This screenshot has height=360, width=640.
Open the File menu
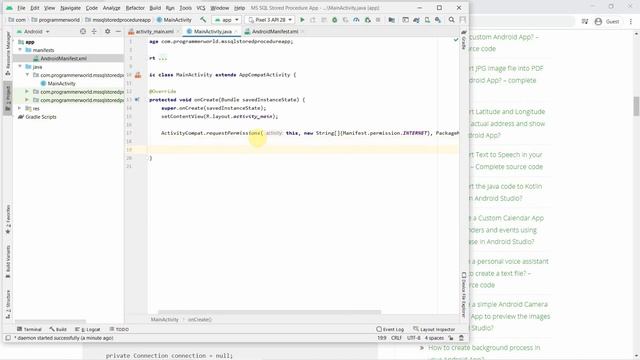click(x=21, y=8)
